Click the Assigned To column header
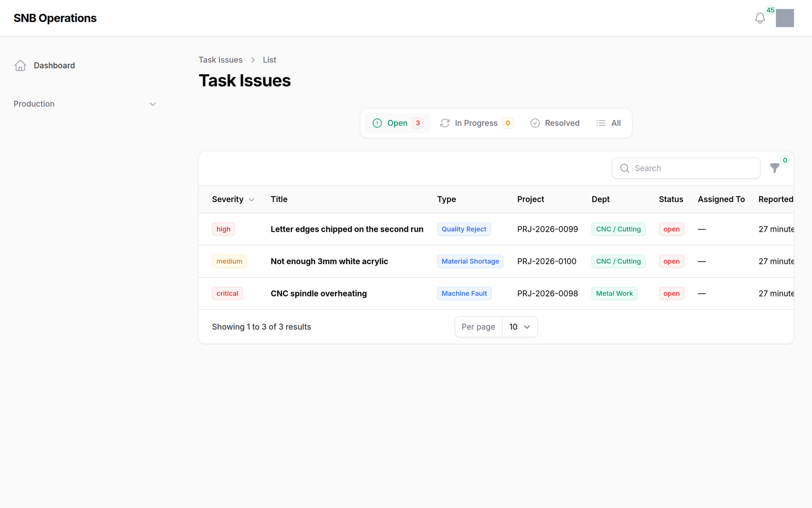Viewport: 812px width, 508px height. click(x=721, y=200)
